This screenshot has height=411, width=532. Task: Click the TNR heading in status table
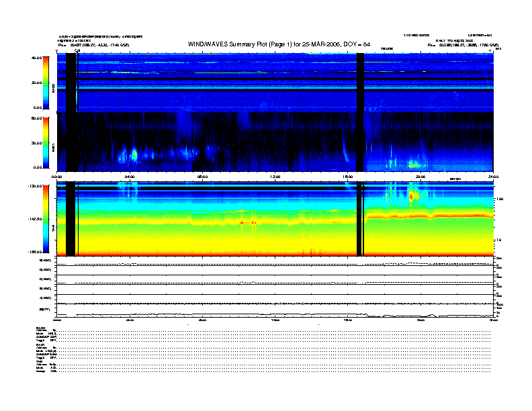tap(39, 362)
